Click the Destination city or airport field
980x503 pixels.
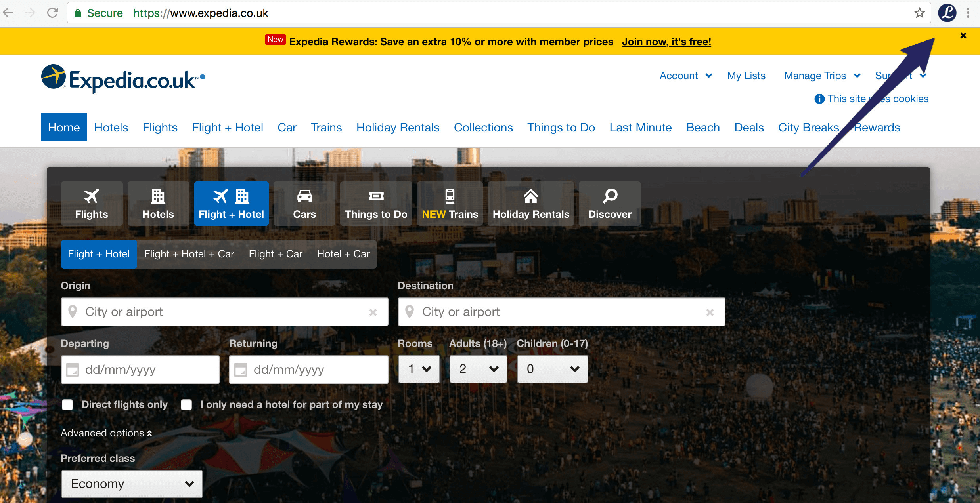[562, 312]
